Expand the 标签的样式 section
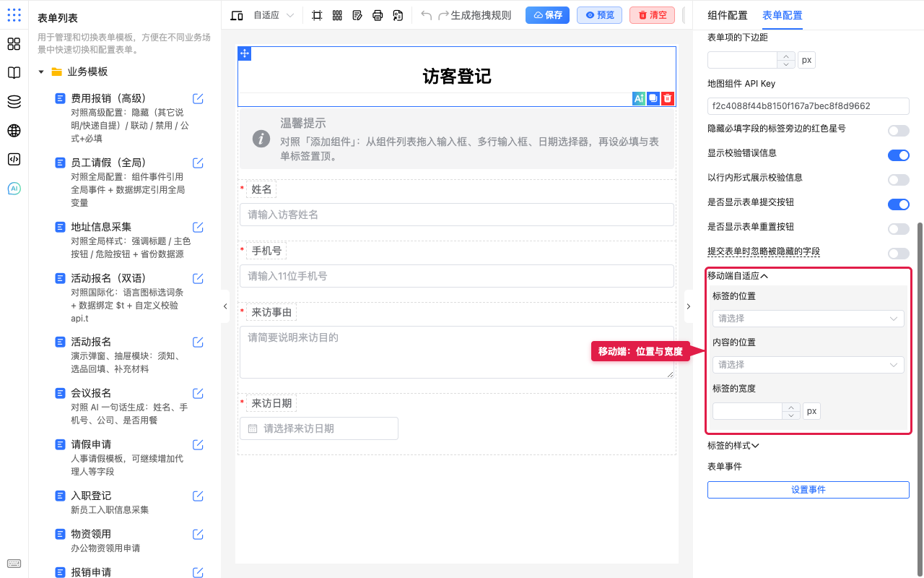 tap(733, 446)
